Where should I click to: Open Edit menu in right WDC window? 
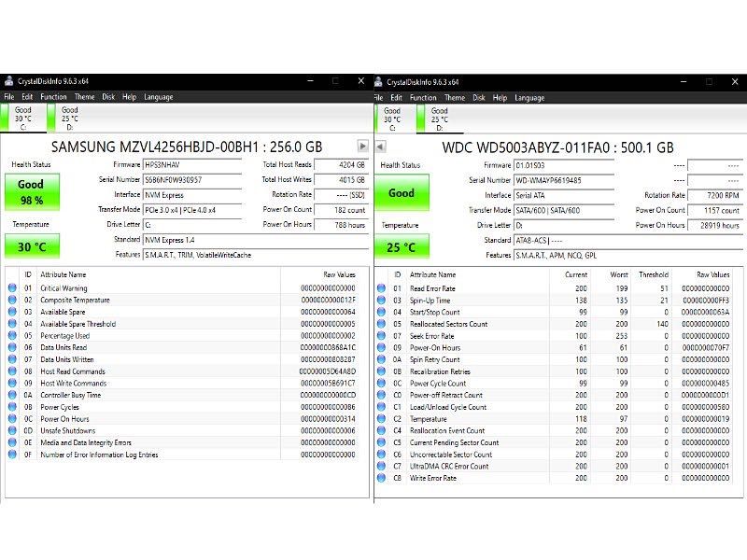tap(396, 98)
